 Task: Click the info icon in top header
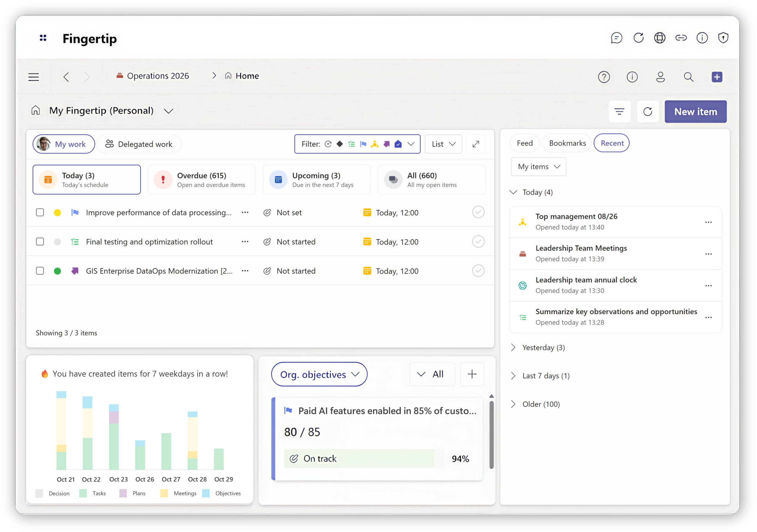click(x=702, y=38)
